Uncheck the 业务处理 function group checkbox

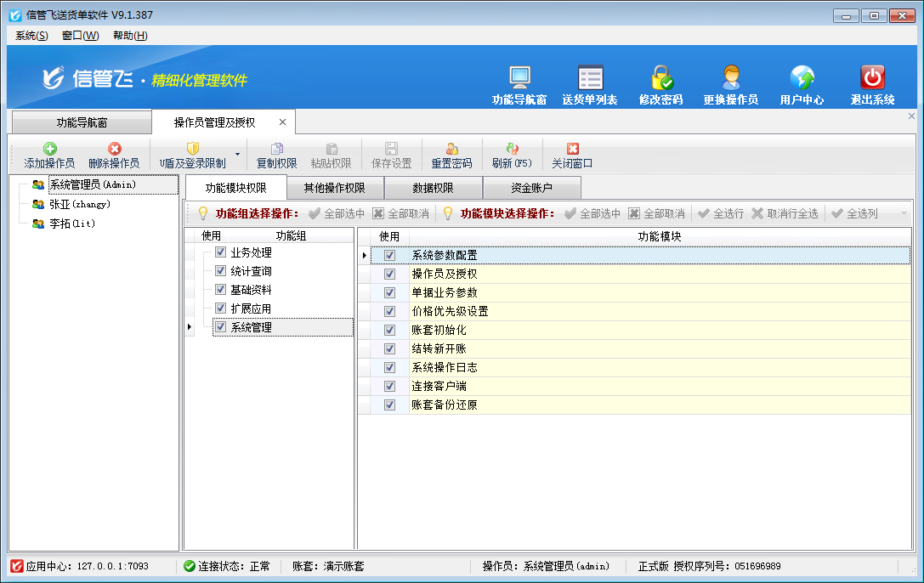click(x=220, y=252)
